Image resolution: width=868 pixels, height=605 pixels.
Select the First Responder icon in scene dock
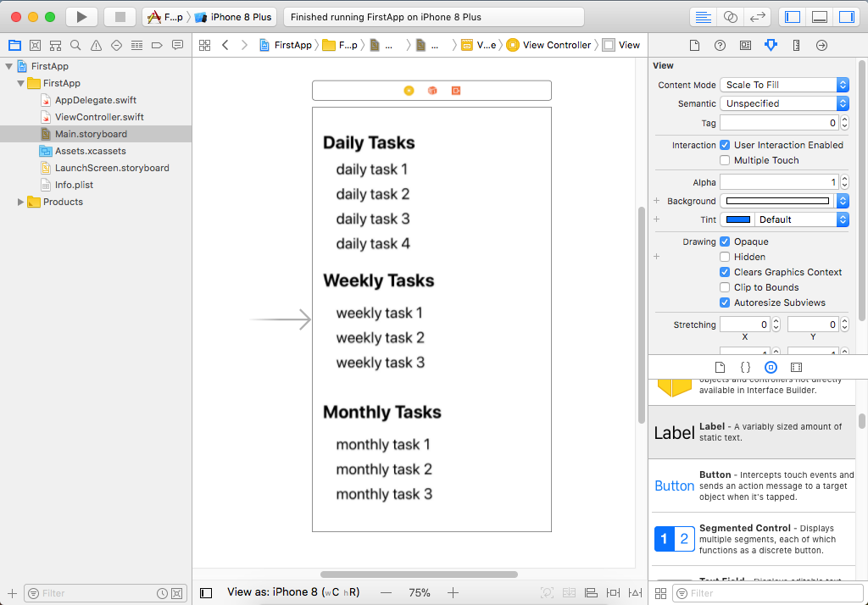[x=432, y=91]
